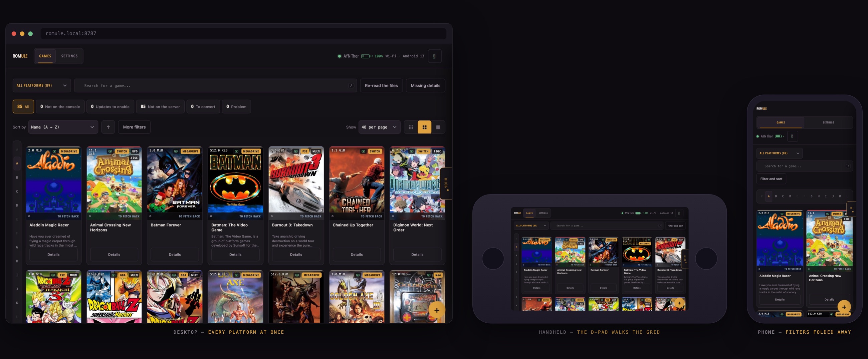Screen dimensions: 868x359
Task: Switch to the GAMES tab in desktop view
Action: pos(45,56)
